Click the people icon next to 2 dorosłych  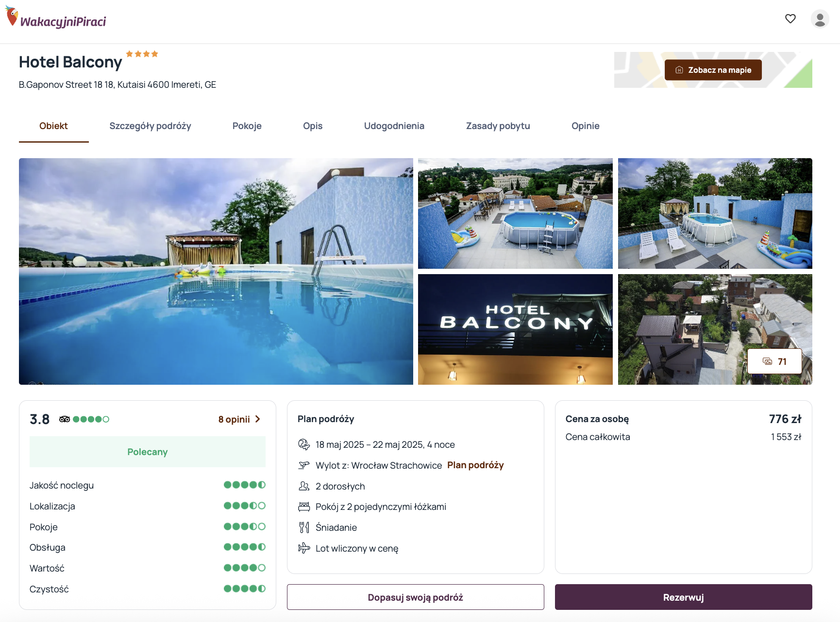point(304,486)
